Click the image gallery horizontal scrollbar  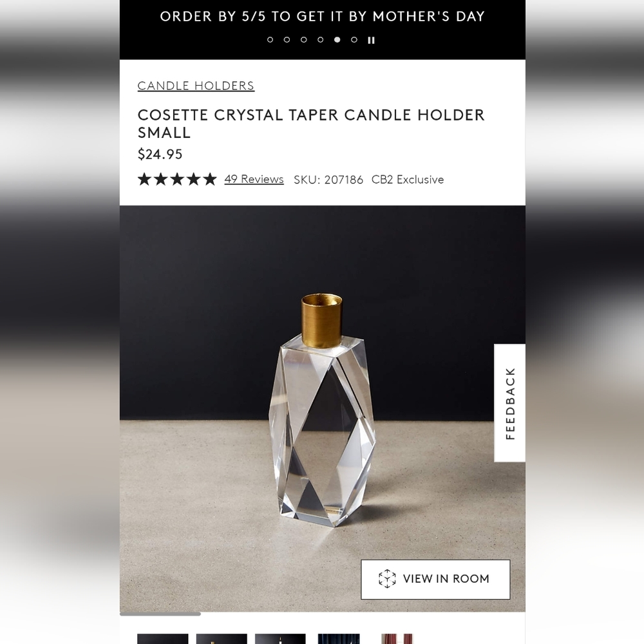click(x=160, y=614)
